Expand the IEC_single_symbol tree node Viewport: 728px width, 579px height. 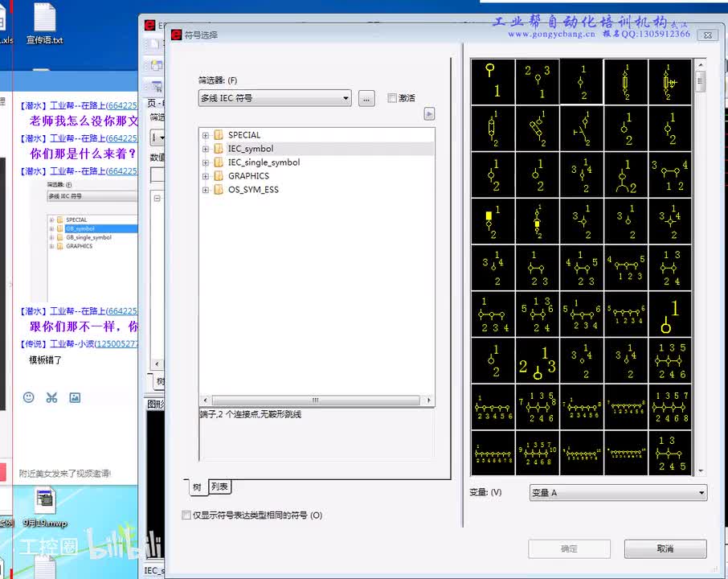205,162
